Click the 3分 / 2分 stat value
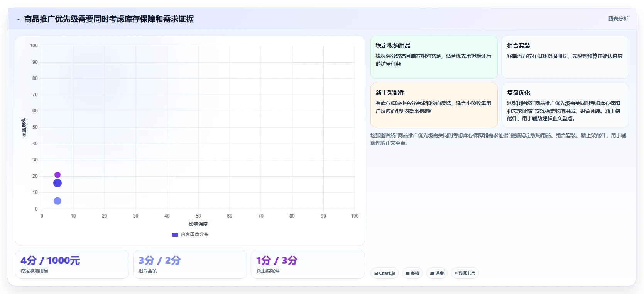This screenshot has width=644, height=294. click(x=159, y=260)
